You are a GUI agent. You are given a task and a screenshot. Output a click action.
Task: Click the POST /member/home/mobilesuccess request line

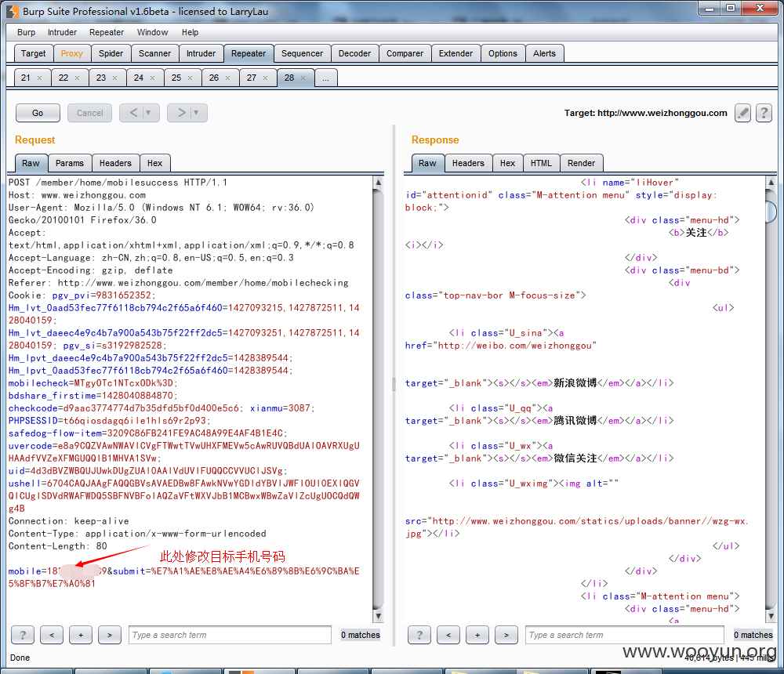click(118, 183)
